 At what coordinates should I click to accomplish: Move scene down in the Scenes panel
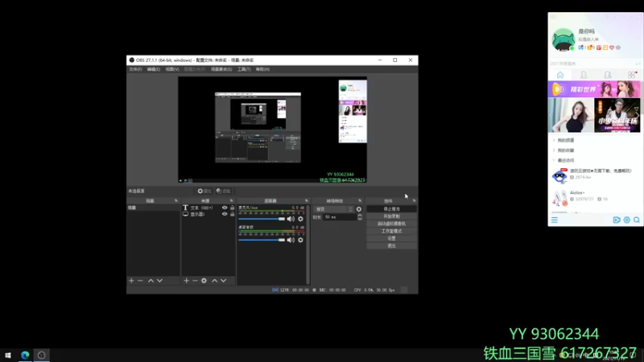tap(159, 281)
